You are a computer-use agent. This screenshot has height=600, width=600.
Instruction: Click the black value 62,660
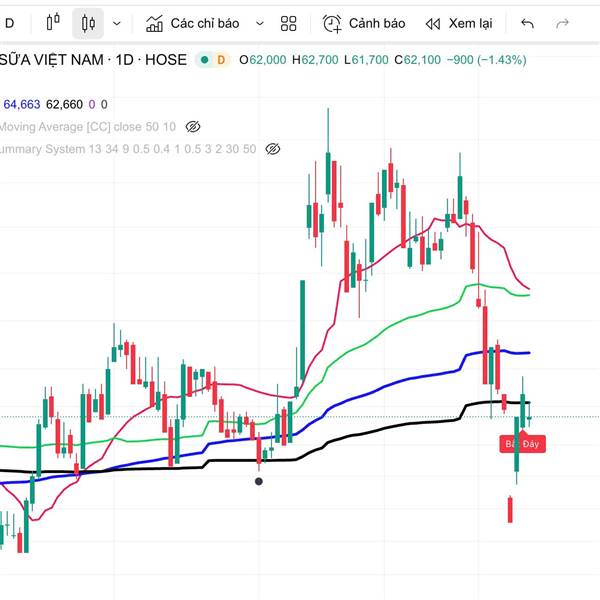64,104
